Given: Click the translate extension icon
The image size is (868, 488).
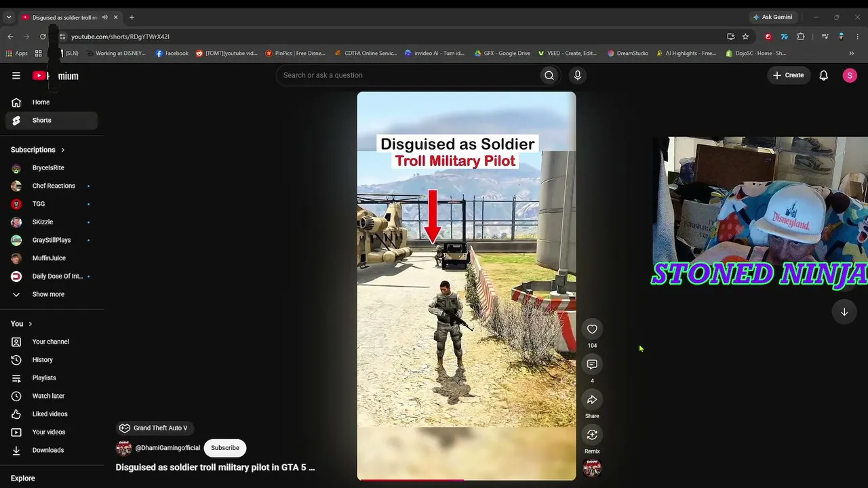Looking at the screenshot, I should pyautogui.click(x=784, y=37).
